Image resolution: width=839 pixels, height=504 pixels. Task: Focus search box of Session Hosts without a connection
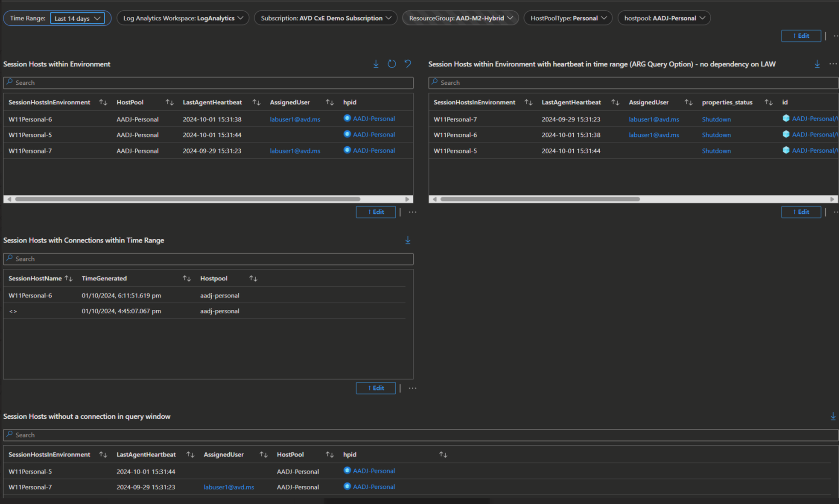pyautogui.click(x=421, y=435)
